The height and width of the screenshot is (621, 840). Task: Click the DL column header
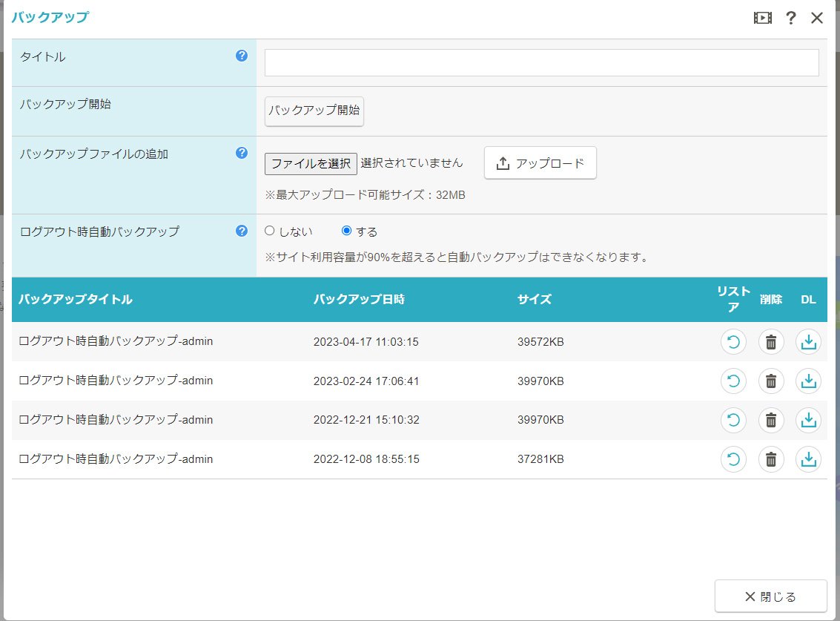(808, 299)
